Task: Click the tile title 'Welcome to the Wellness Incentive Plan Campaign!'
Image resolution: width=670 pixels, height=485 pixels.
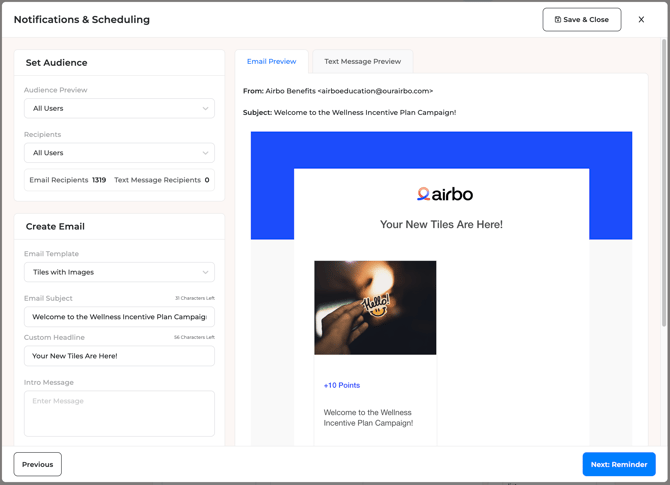Action: click(x=368, y=418)
